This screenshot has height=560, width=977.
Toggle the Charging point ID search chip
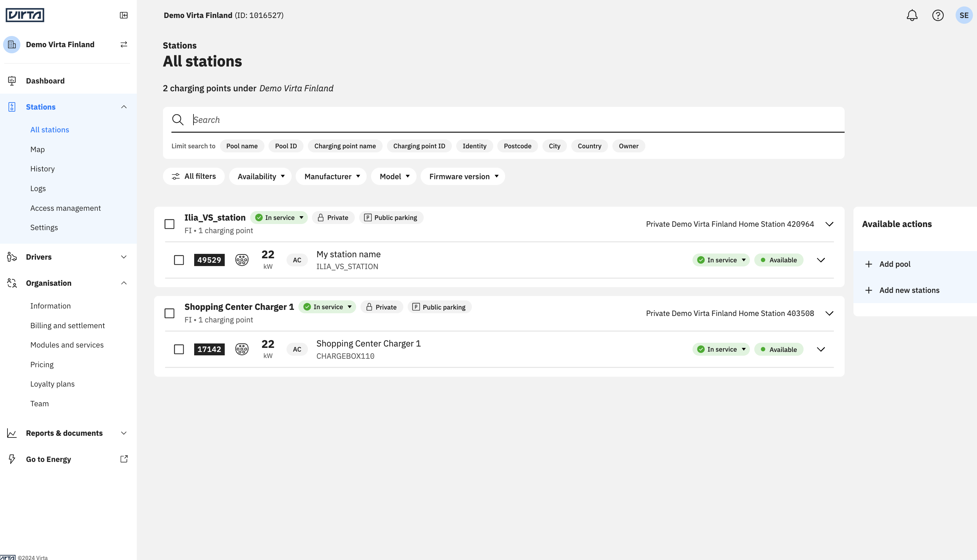(419, 146)
